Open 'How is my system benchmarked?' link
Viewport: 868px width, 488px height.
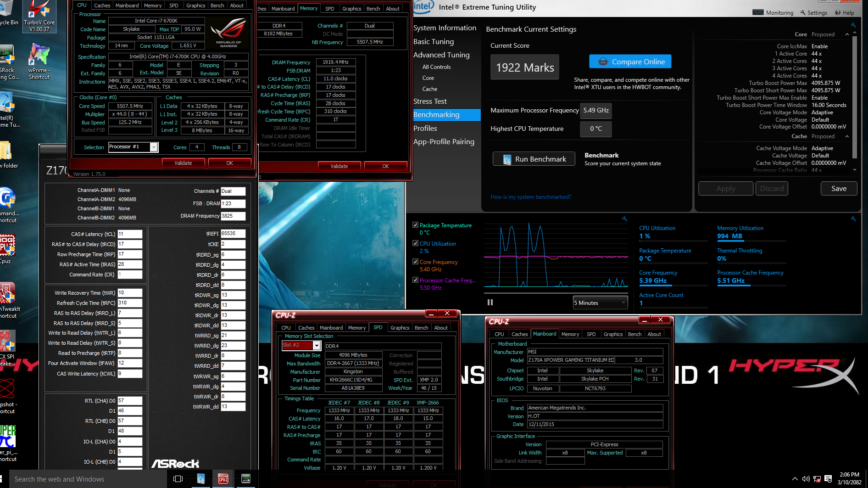click(531, 197)
